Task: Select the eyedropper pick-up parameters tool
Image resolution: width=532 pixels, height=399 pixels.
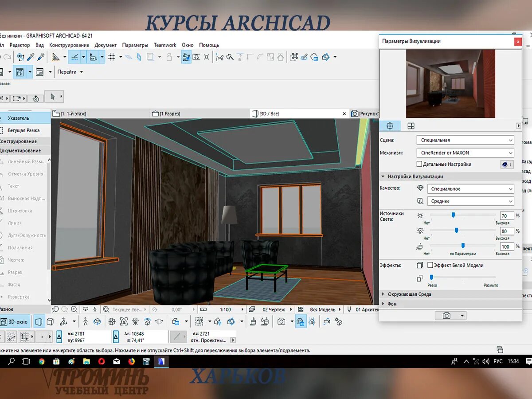Action: [x=31, y=57]
